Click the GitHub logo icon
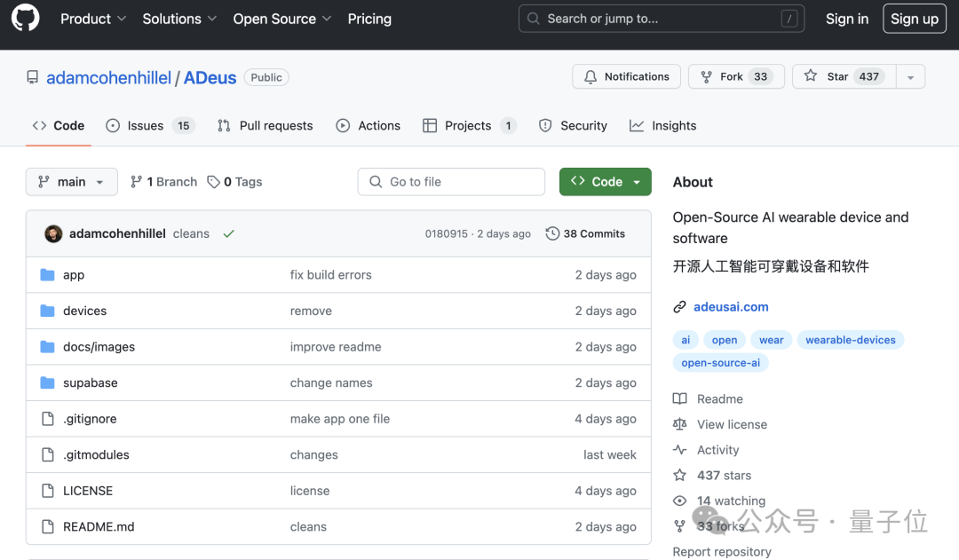 [x=25, y=17]
